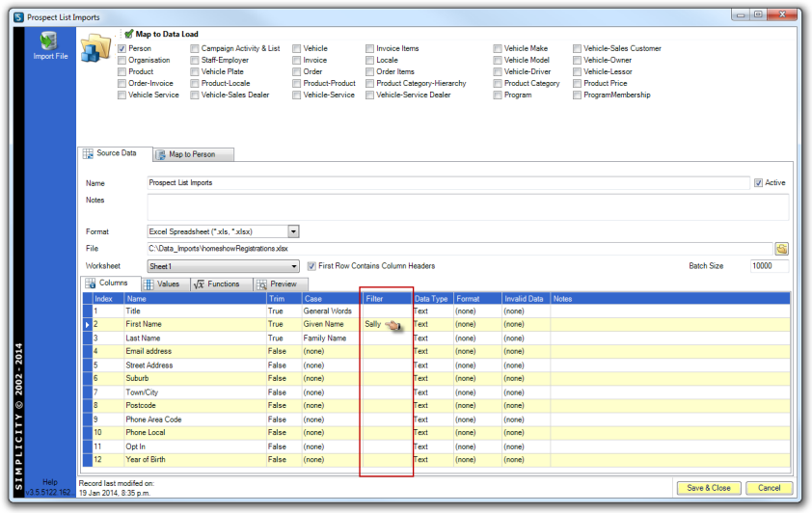812x513 pixels.
Task: Check the Vehicle-Sales Customer checkbox
Action: click(577, 48)
